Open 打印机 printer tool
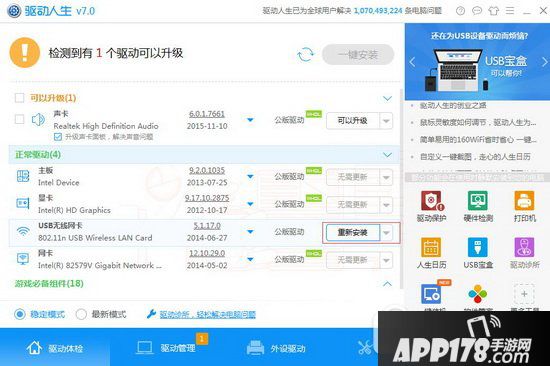The image size is (550, 366). (x=524, y=206)
